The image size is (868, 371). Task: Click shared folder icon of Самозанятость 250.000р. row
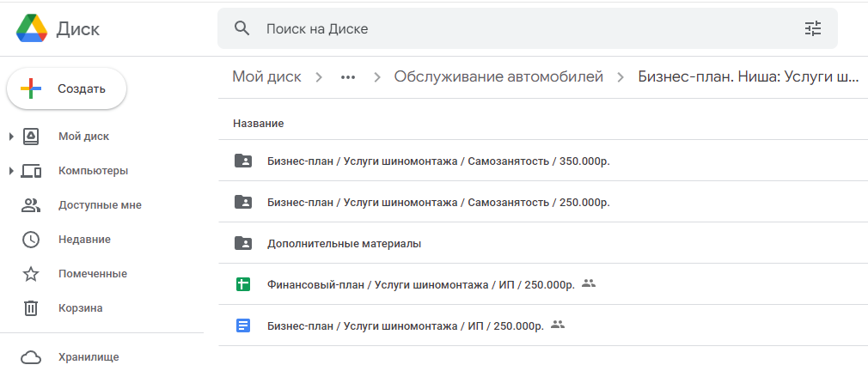click(x=243, y=202)
